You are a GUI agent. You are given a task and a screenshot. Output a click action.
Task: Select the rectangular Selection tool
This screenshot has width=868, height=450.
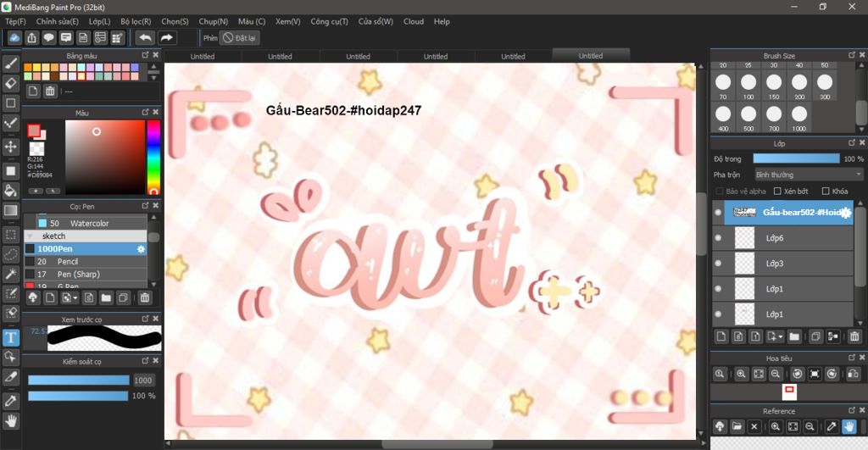coord(10,235)
